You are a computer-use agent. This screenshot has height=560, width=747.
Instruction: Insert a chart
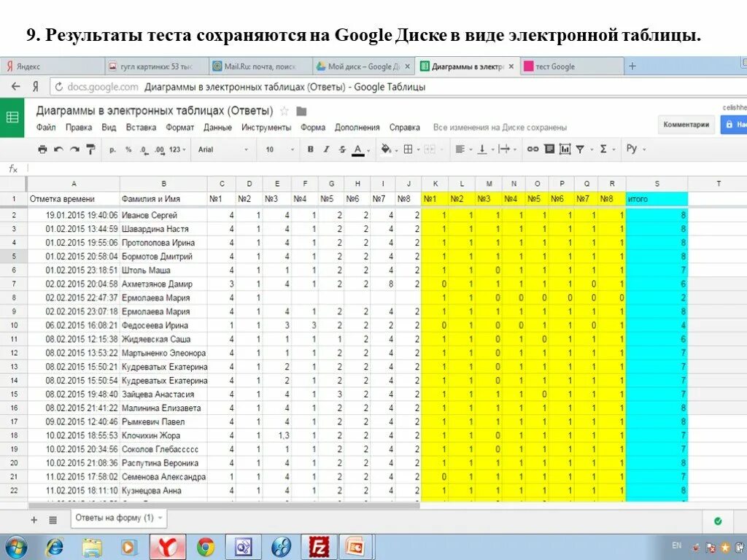coord(565,149)
